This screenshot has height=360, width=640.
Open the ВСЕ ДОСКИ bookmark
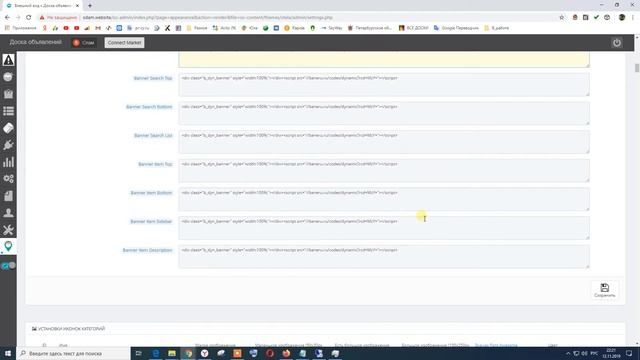point(413,28)
